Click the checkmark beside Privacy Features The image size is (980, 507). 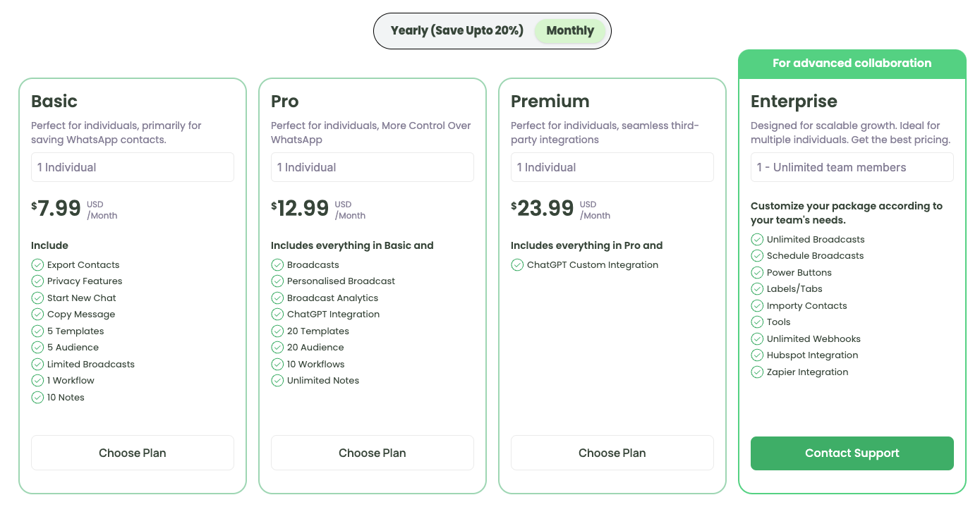coord(37,281)
